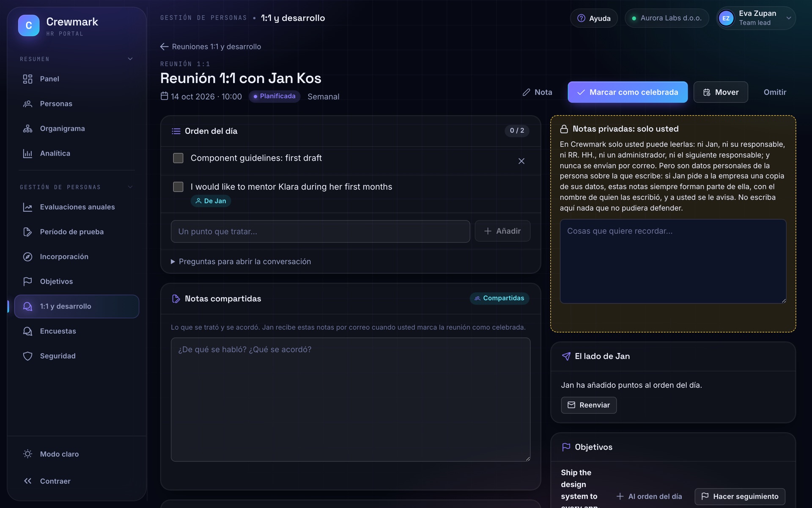Click the shared notes text area

click(x=351, y=399)
